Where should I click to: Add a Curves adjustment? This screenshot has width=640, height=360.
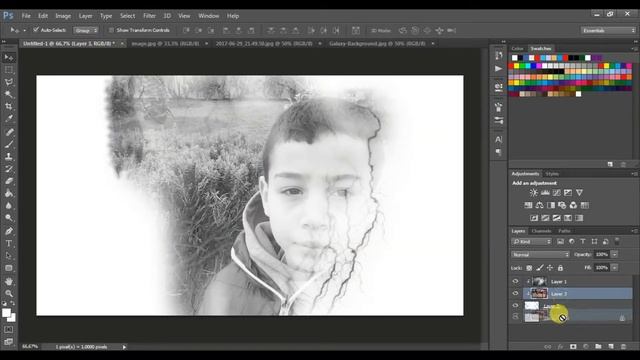(x=556, y=193)
